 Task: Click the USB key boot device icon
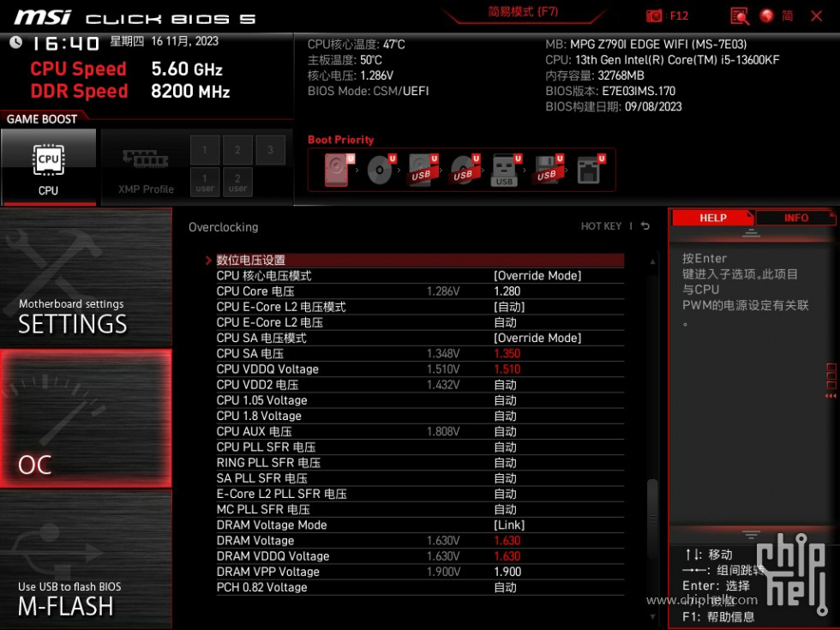pos(506,171)
